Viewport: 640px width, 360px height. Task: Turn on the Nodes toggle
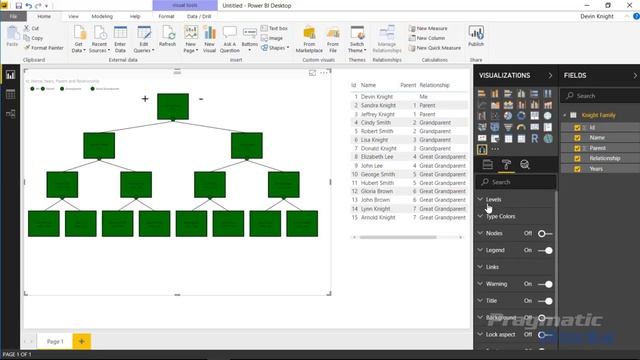click(x=545, y=233)
